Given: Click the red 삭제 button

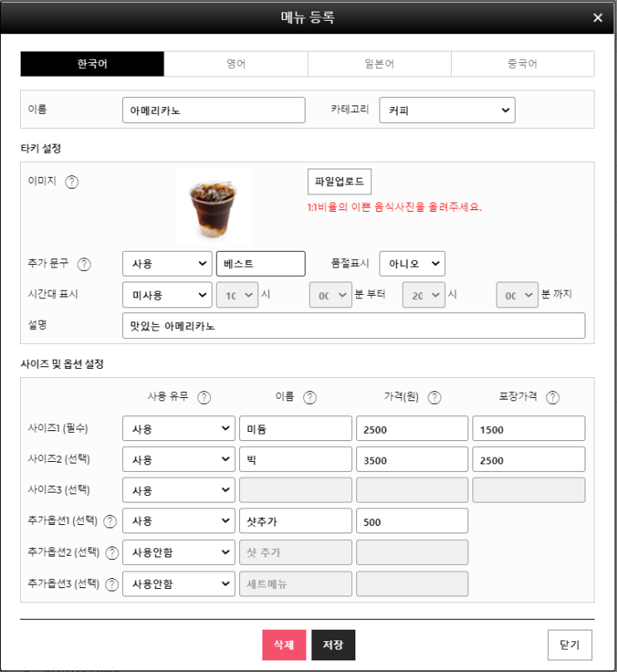Looking at the screenshot, I should (x=284, y=645).
